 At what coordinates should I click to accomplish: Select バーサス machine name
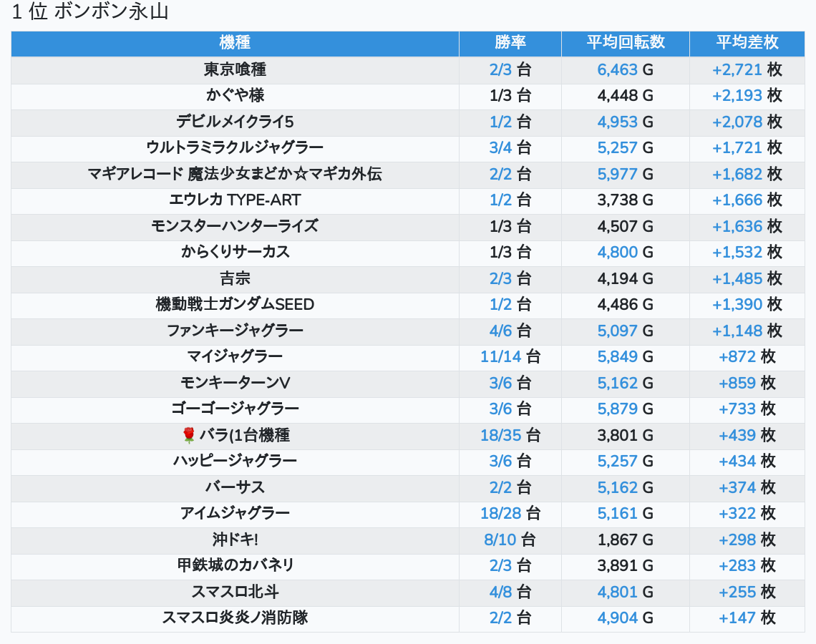pos(235,487)
